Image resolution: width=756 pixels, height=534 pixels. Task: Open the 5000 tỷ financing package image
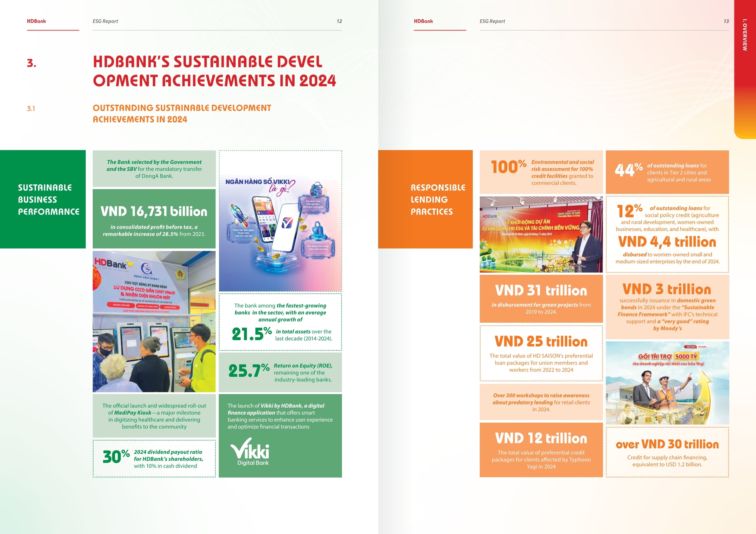[667, 383]
